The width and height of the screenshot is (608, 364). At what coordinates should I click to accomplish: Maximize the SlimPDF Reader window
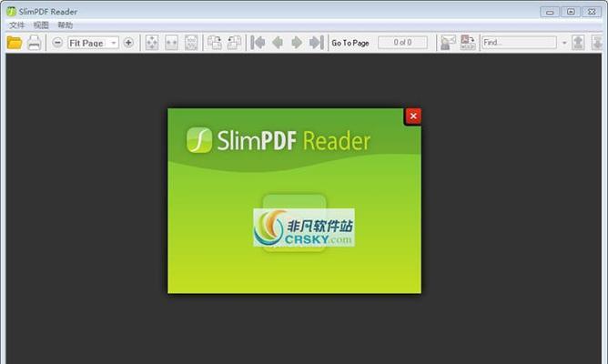point(571,12)
